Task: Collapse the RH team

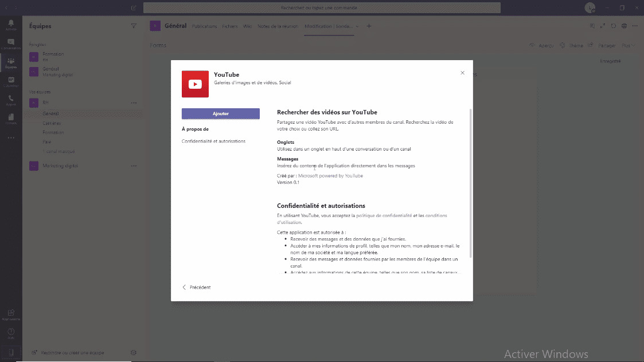Action: tap(46, 103)
